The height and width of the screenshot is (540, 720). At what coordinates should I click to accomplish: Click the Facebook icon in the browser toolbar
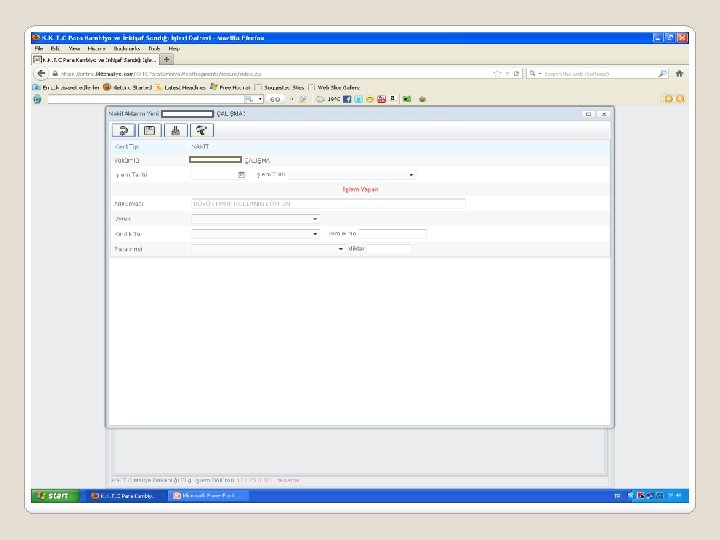347,99
